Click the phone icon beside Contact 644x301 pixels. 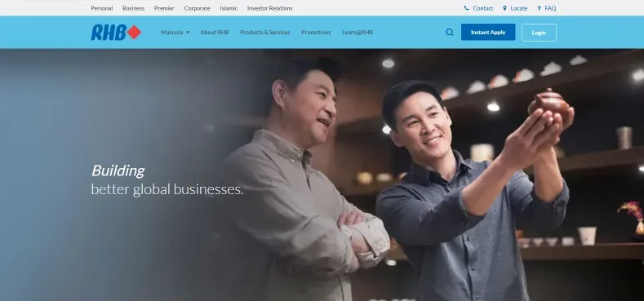[466, 8]
